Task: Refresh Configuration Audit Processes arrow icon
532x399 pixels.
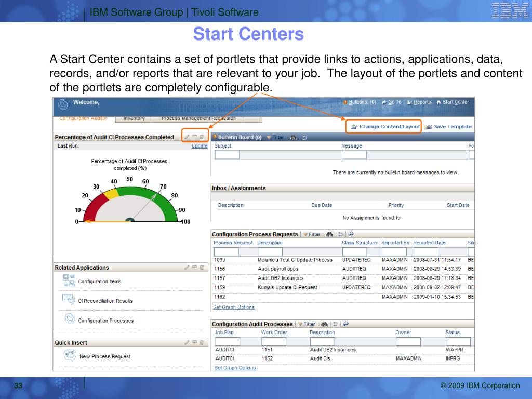Action: (345, 324)
